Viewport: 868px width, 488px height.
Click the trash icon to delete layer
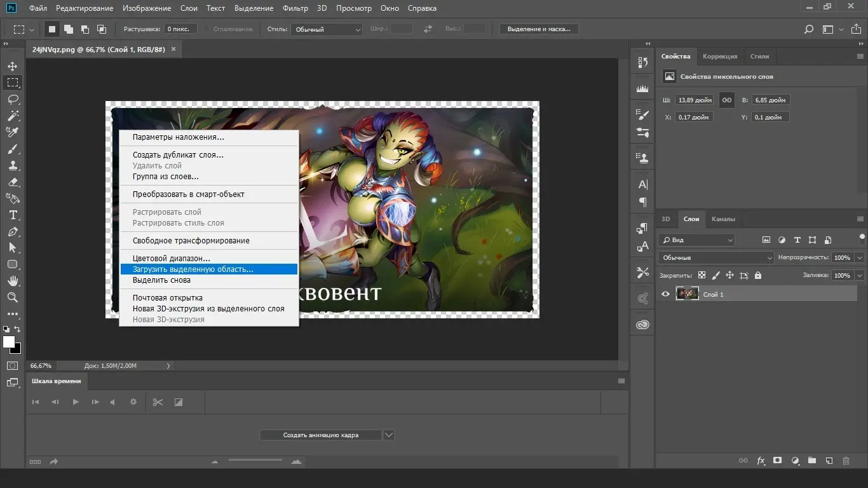click(846, 461)
